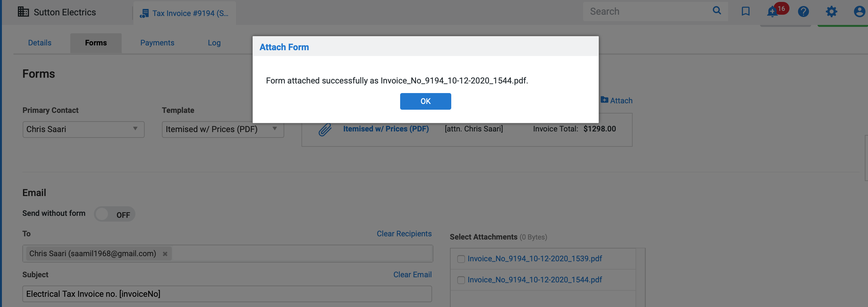The image size is (868, 307).
Task: Click into the email Subject field
Action: 227,294
